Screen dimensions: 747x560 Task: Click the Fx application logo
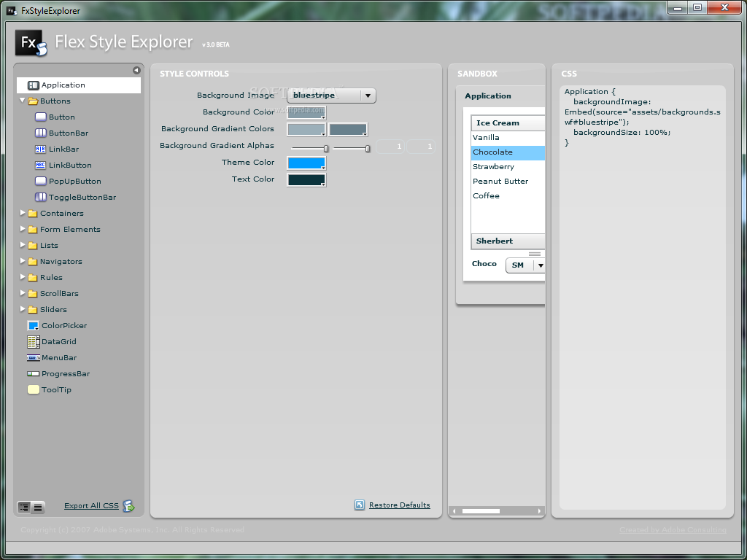[x=31, y=43]
